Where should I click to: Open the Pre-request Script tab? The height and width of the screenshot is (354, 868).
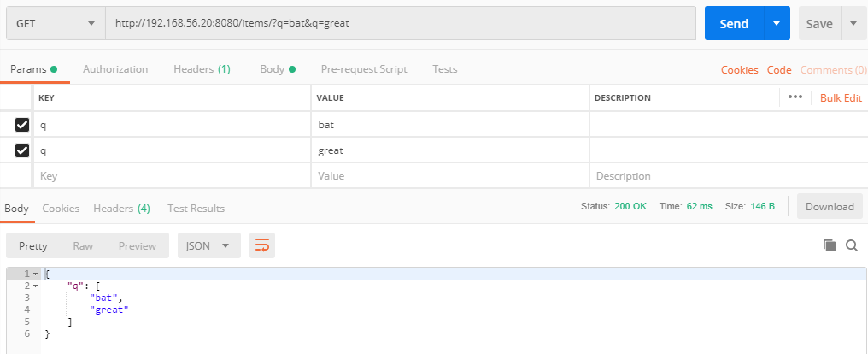(x=364, y=69)
